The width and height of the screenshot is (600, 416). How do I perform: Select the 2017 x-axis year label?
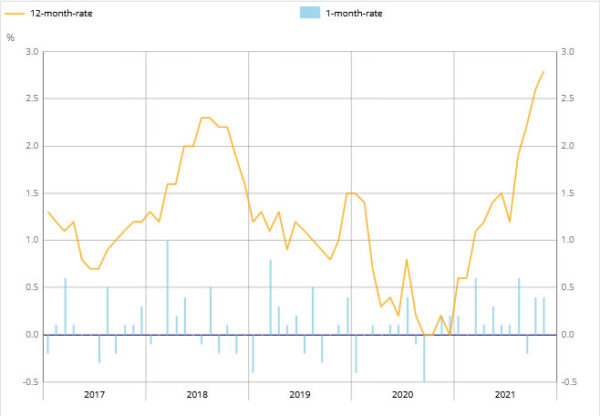pos(94,395)
